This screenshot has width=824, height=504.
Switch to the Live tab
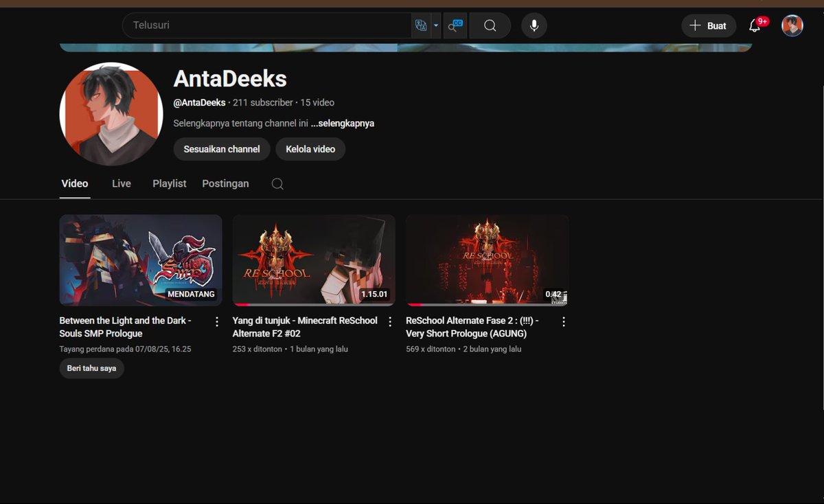(122, 183)
